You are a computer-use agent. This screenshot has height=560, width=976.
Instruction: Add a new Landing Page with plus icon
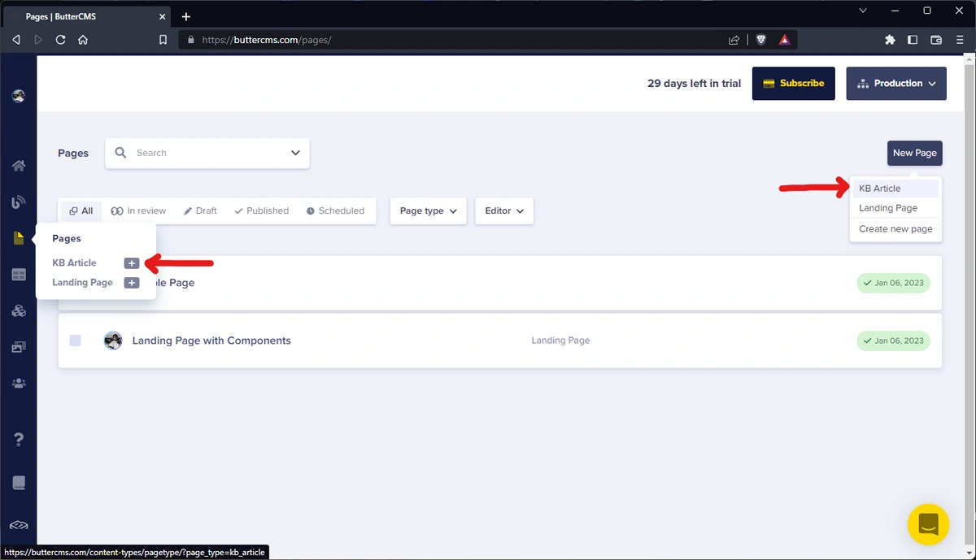[x=132, y=282]
